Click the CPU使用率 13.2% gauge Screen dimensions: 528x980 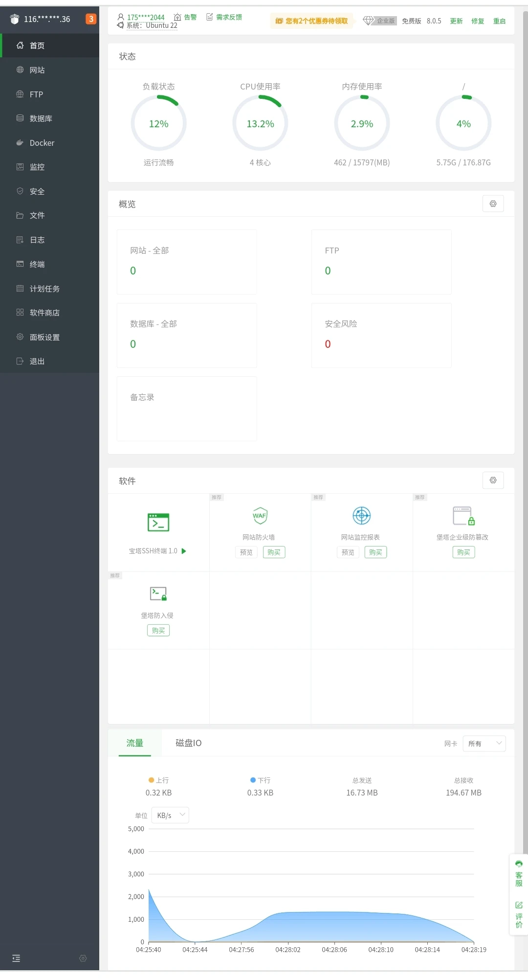260,123
